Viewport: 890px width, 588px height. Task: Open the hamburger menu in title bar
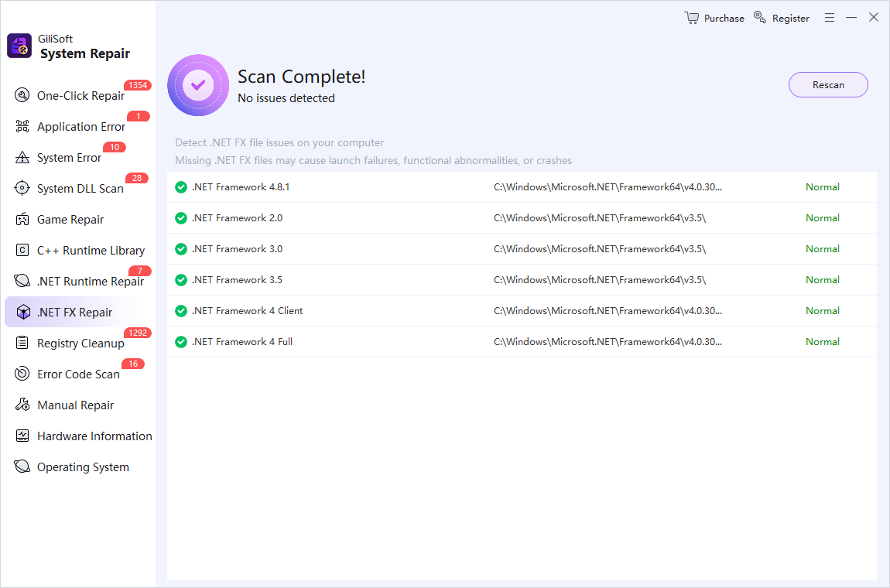pos(830,18)
